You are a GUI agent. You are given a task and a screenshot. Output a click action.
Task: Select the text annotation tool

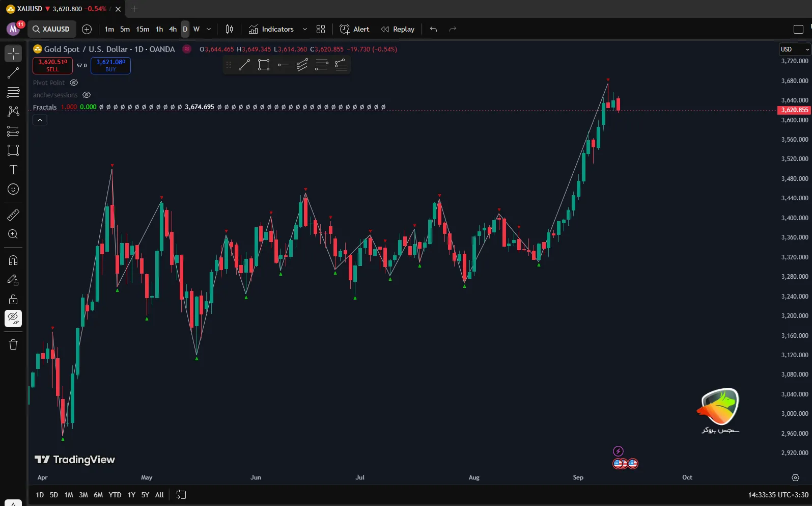(x=13, y=170)
